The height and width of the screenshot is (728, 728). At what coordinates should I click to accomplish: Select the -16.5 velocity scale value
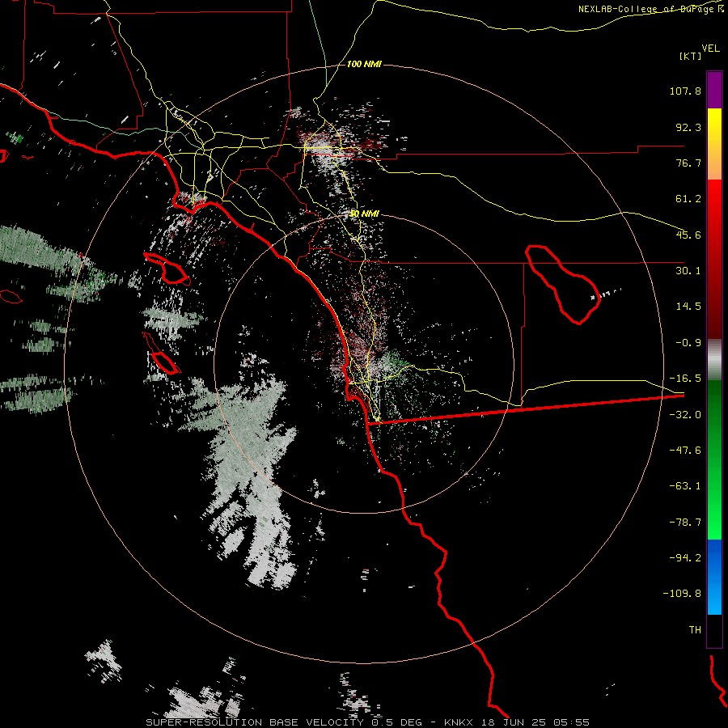point(685,379)
